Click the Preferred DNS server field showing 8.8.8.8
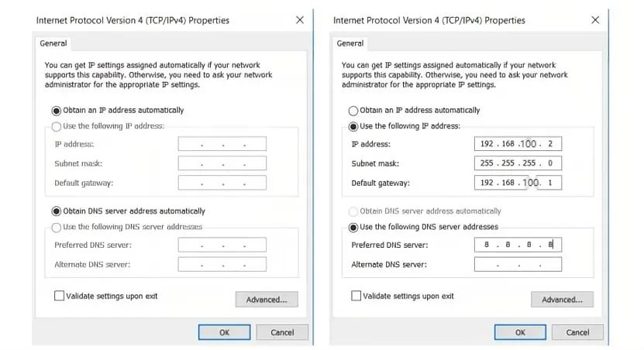This screenshot has height=350, width=644. pos(518,245)
